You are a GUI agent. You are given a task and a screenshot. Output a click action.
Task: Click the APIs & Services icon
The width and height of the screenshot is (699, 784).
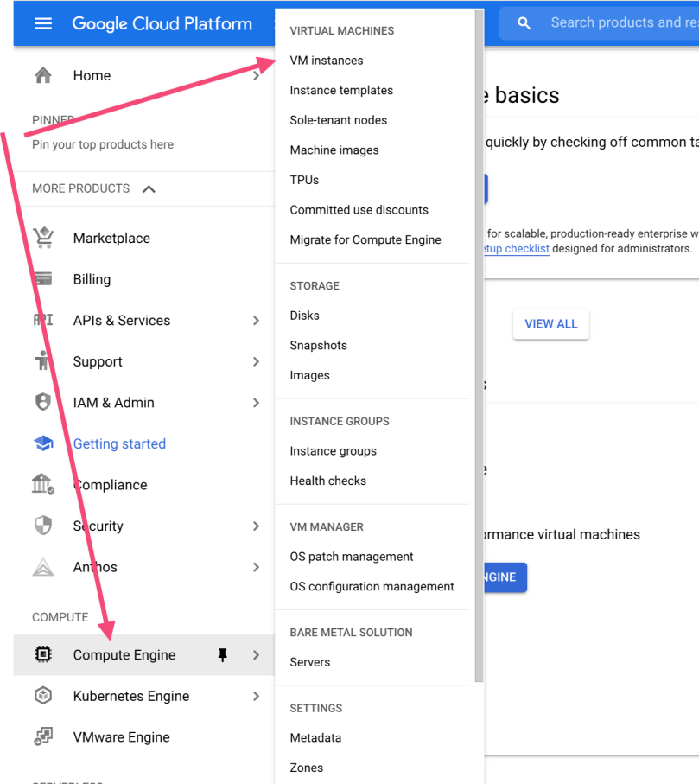point(43,320)
